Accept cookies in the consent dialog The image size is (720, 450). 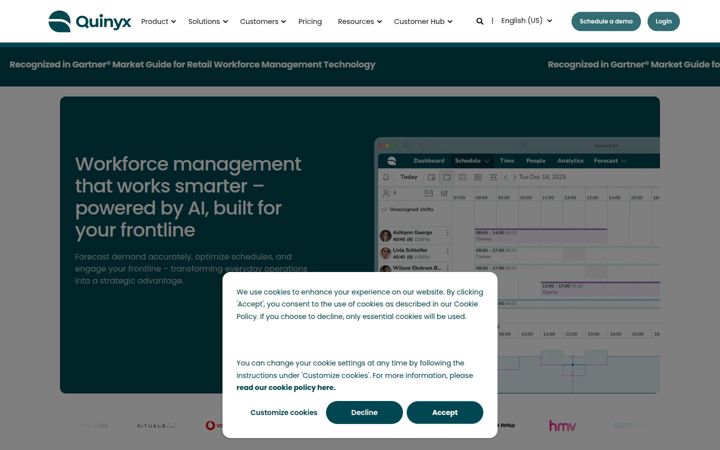[x=444, y=412]
